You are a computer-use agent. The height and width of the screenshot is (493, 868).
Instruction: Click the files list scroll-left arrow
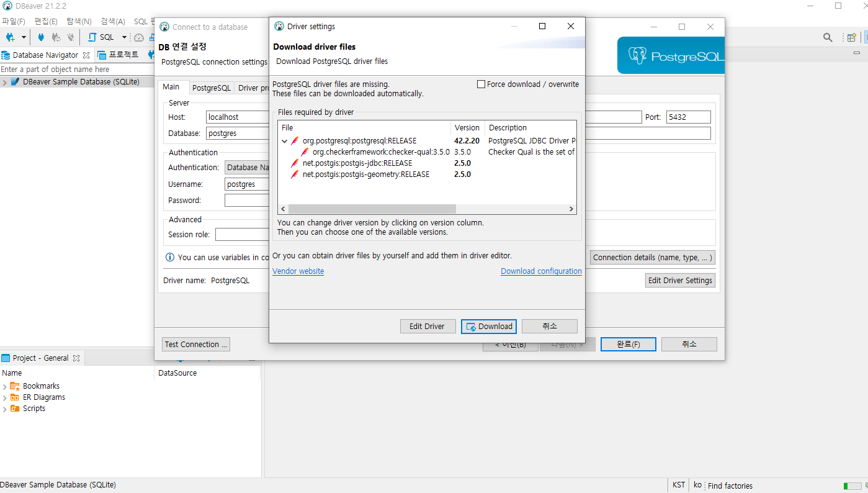click(x=284, y=209)
